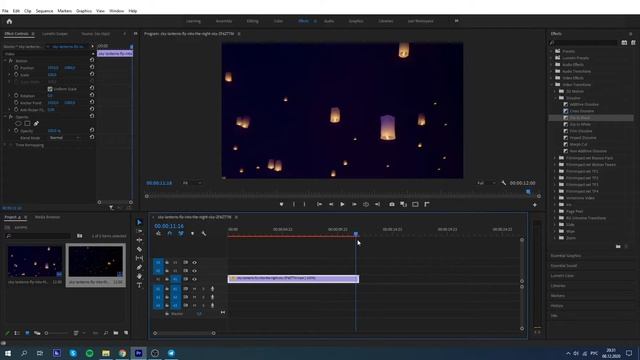Mute audio track A1

click(194, 289)
